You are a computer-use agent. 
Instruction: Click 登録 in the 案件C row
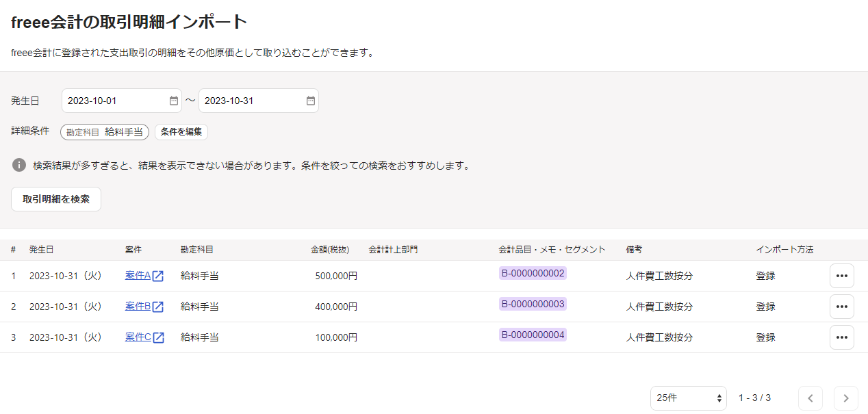click(x=765, y=337)
